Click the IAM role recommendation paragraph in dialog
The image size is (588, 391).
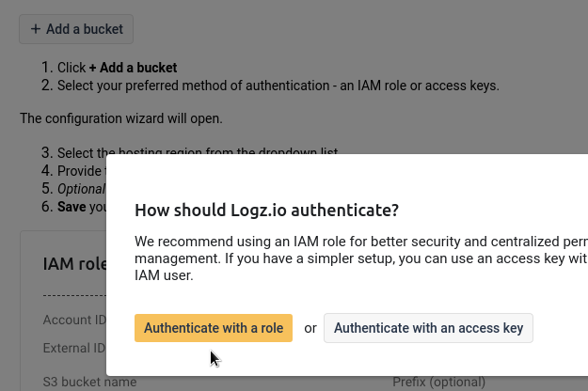[361, 258]
